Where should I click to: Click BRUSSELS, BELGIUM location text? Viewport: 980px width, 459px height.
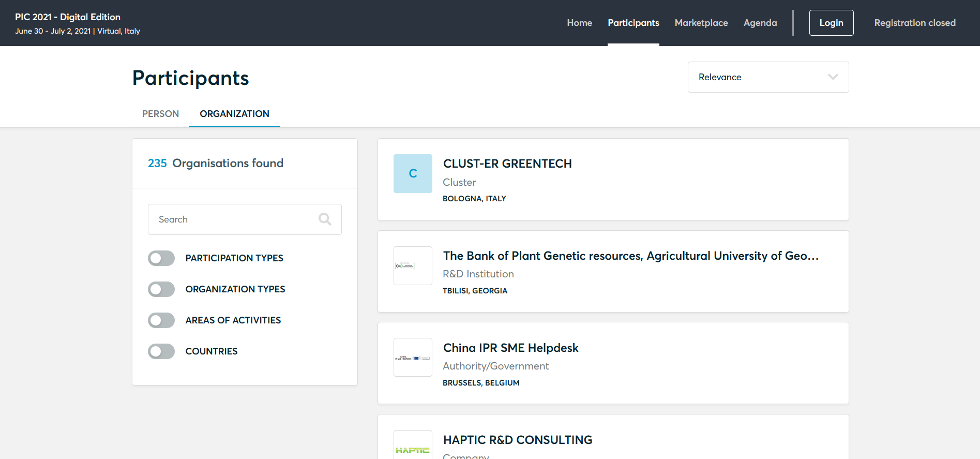point(481,383)
